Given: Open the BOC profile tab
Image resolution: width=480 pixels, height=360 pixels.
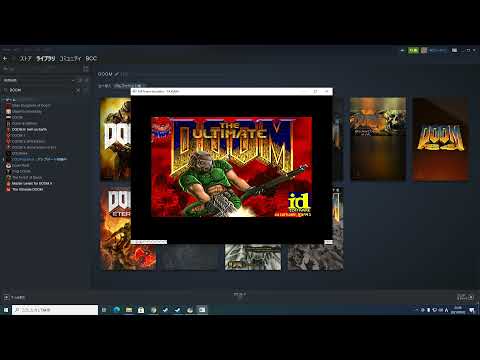Looking at the screenshot, I should 91,59.
